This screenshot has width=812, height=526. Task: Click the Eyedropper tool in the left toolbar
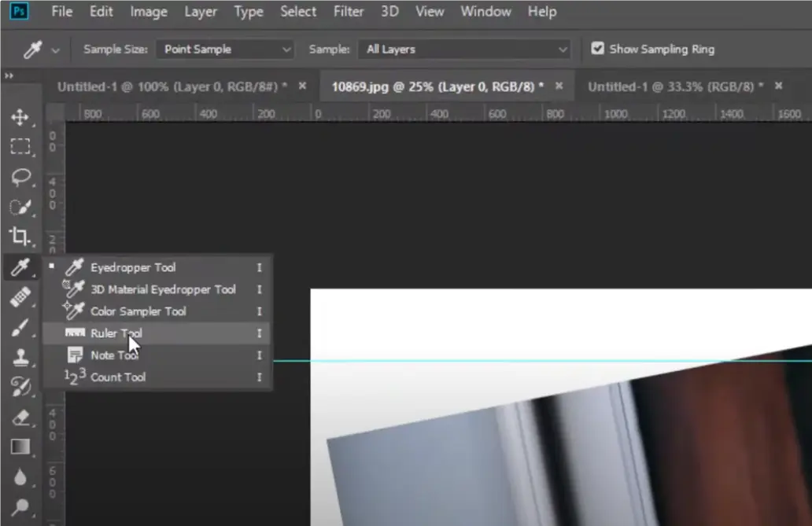click(20, 267)
